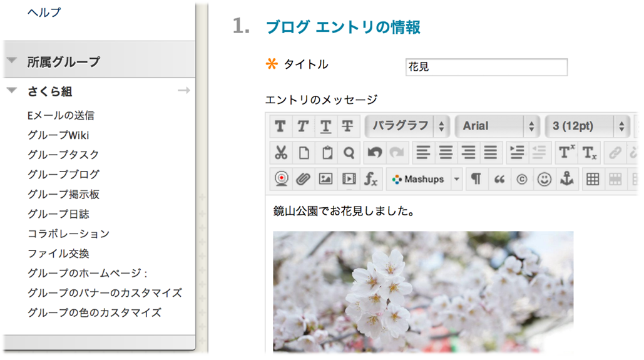
Task: Insert an emoticon with the smiley icon
Action: [544, 180]
